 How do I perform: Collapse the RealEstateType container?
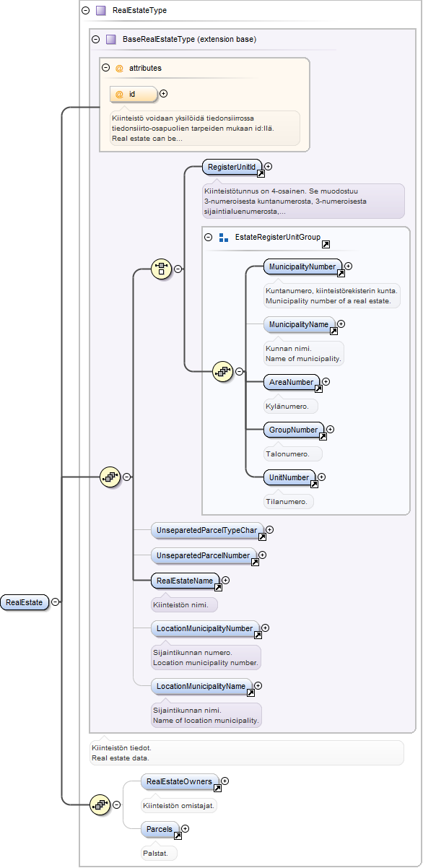pyautogui.click(x=86, y=11)
